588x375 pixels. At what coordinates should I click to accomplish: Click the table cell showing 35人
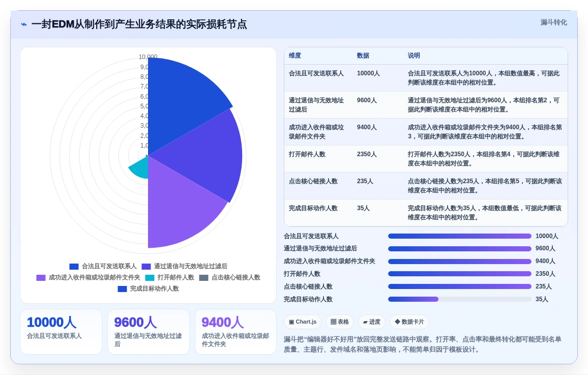[x=363, y=209]
